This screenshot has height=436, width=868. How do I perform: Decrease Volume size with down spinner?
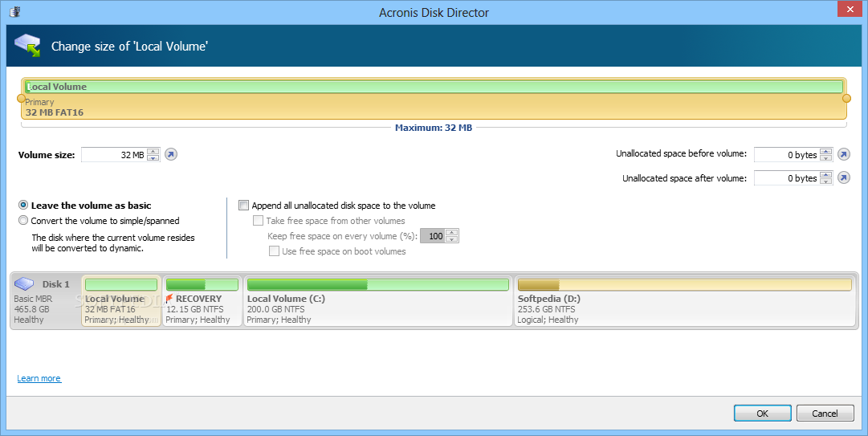pos(153,158)
